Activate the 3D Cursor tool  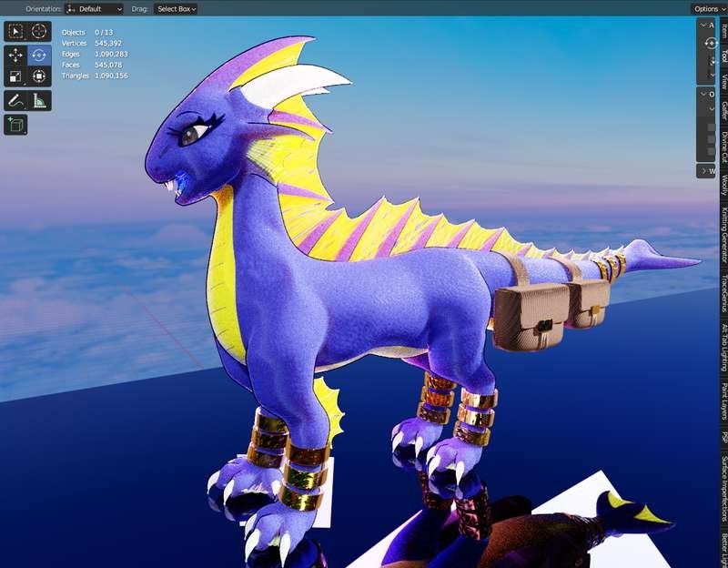(39, 32)
